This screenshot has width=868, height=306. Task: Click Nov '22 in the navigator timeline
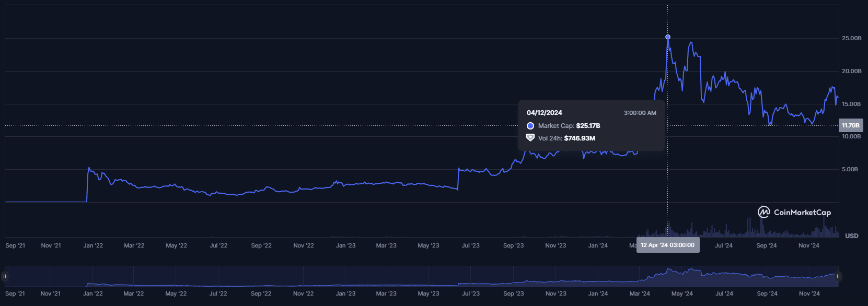pyautogui.click(x=303, y=293)
